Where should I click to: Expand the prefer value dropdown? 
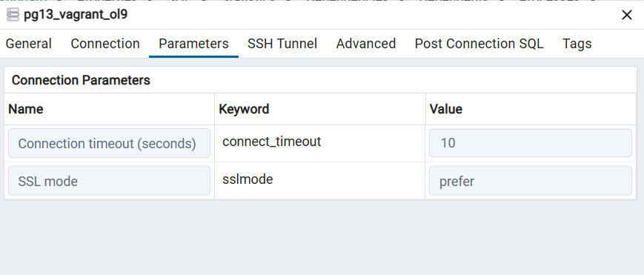tap(530, 181)
